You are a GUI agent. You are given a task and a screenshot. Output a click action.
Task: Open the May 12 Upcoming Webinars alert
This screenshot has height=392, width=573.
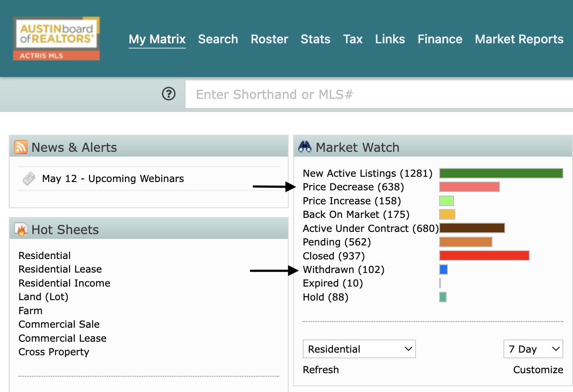point(113,178)
